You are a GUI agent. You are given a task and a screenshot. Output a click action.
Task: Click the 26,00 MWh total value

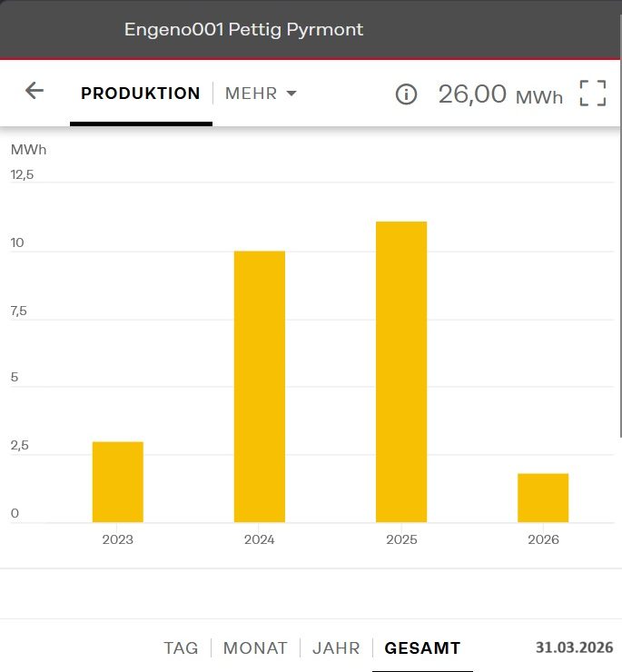click(500, 94)
